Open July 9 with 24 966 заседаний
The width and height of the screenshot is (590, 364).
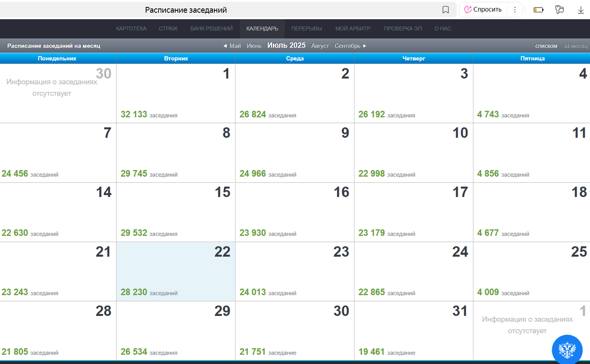(x=295, y=153)
